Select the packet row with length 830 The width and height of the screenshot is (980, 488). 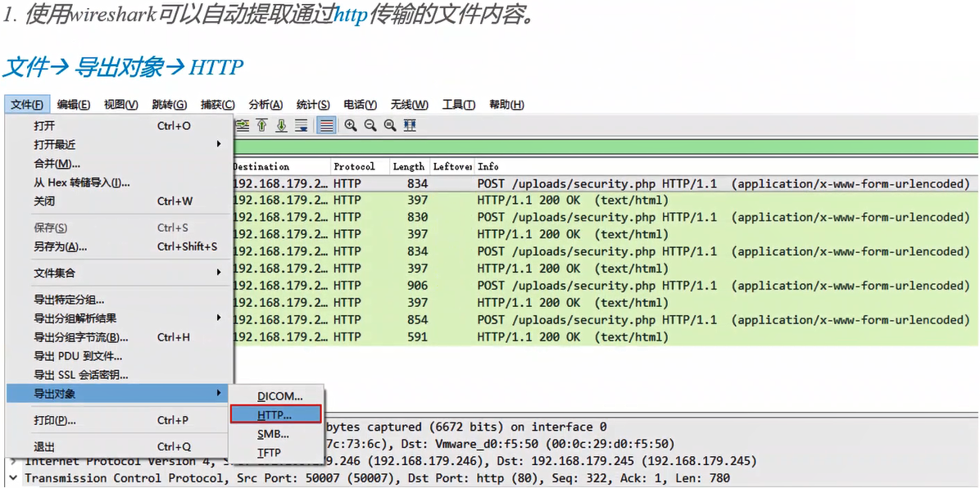click(605, 218)
